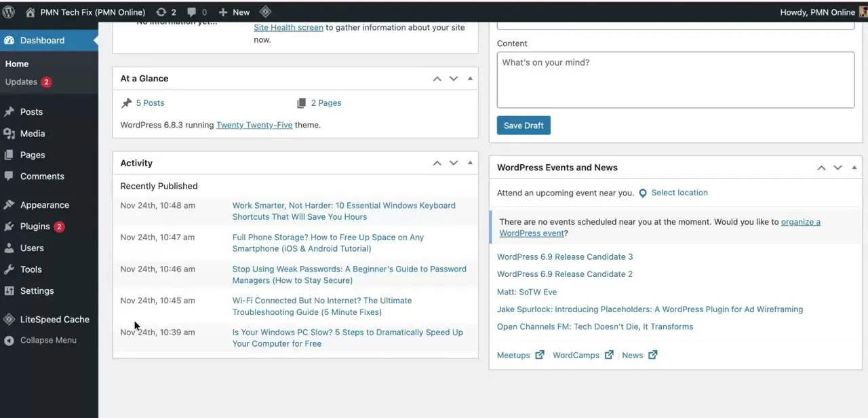Move At a Glance panel up
Viewport: 868px width, 418px height.
pos(437,79)
